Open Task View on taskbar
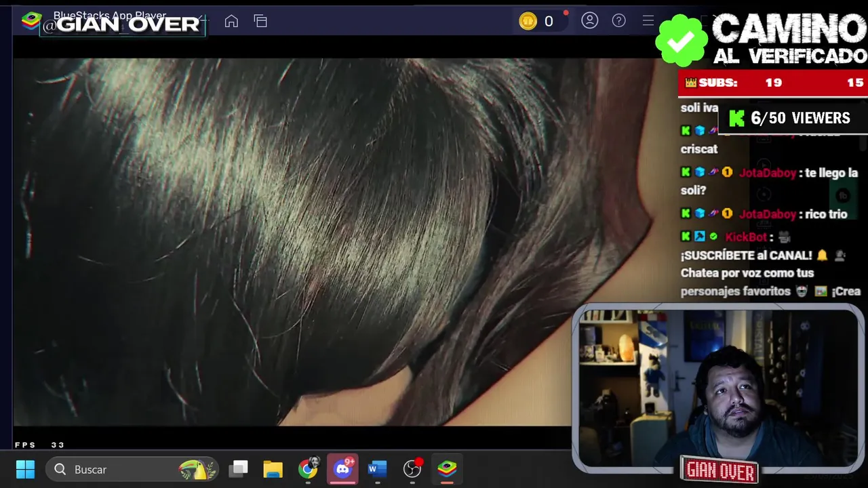Screen dimensions: 868x488 click(239, 469)
